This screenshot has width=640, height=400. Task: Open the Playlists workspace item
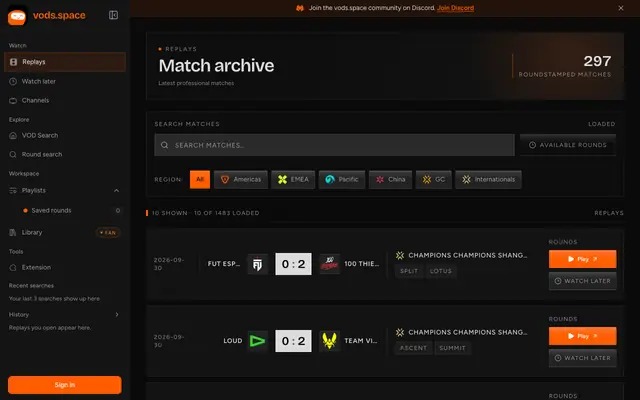[x=34, y=191]
